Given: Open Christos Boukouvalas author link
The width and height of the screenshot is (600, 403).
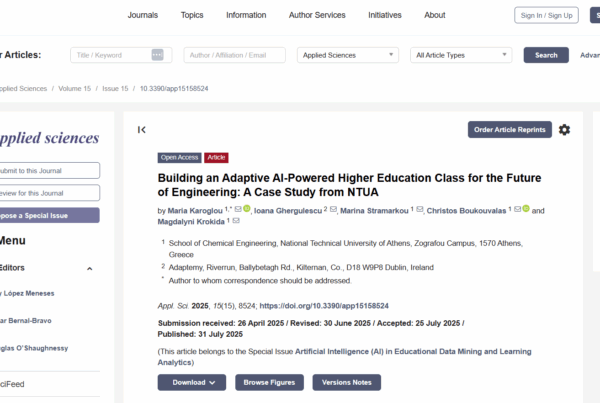Looking at the screenshot, I should pos(466,210).
